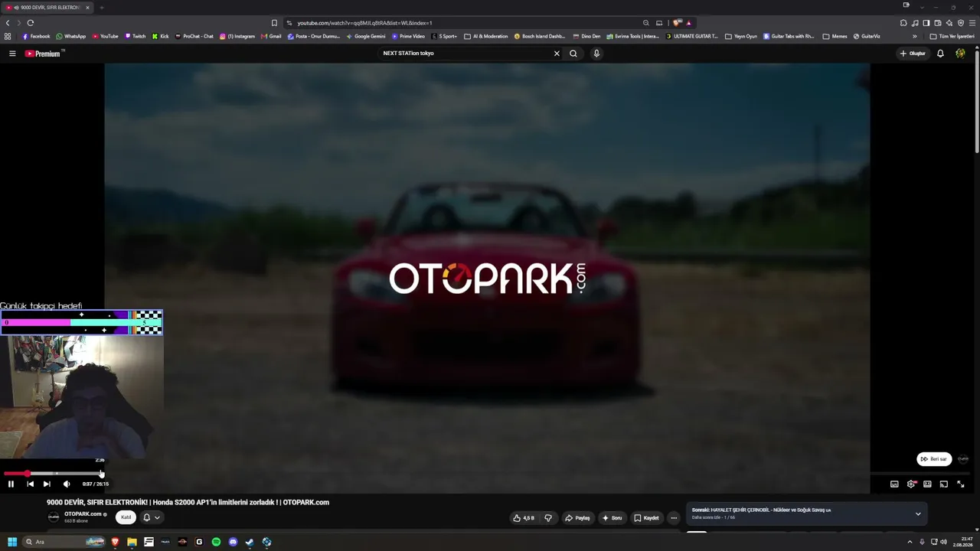Mute the video volume
980x551 pixels.
[67, 484]
